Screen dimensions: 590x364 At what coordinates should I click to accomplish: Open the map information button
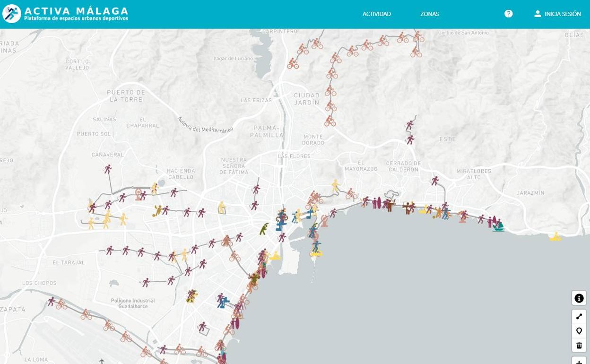(579, 298)
